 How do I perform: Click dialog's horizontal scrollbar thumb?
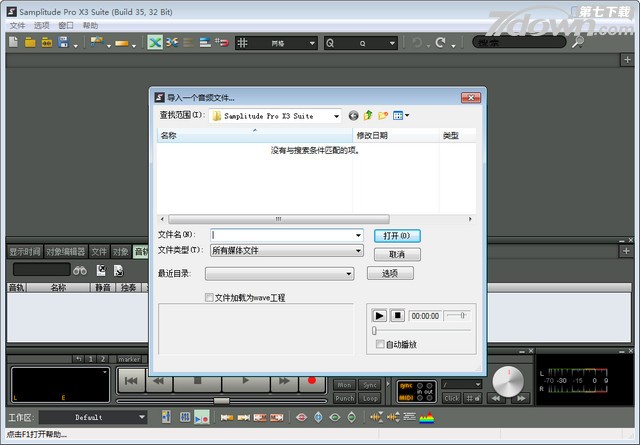point(279,219)
